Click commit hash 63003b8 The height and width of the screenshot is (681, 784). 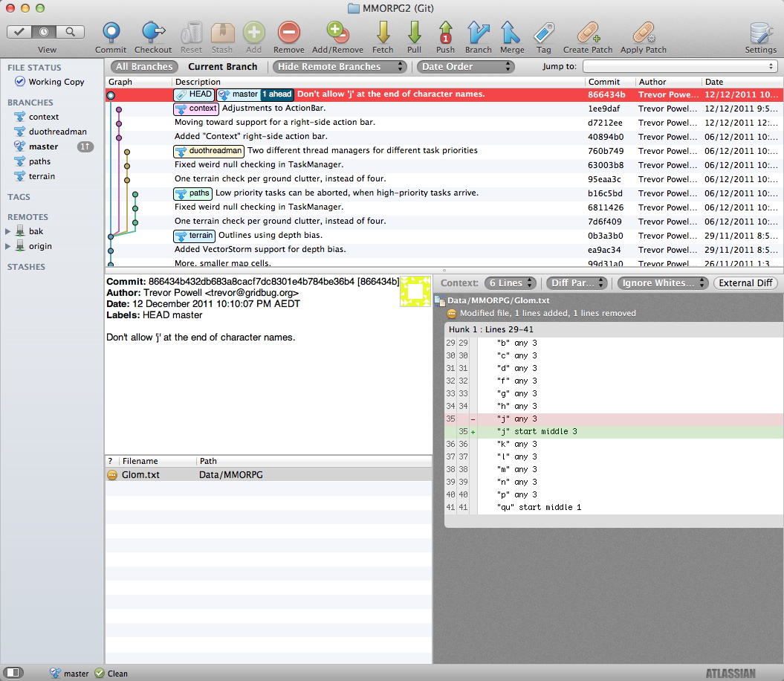pos(606,165)
